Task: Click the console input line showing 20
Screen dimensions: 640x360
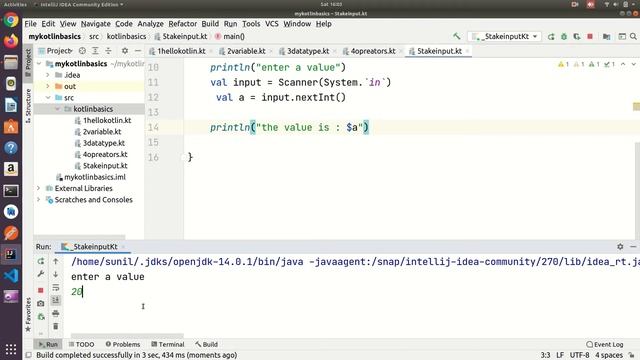Action: tap(77, 291)
